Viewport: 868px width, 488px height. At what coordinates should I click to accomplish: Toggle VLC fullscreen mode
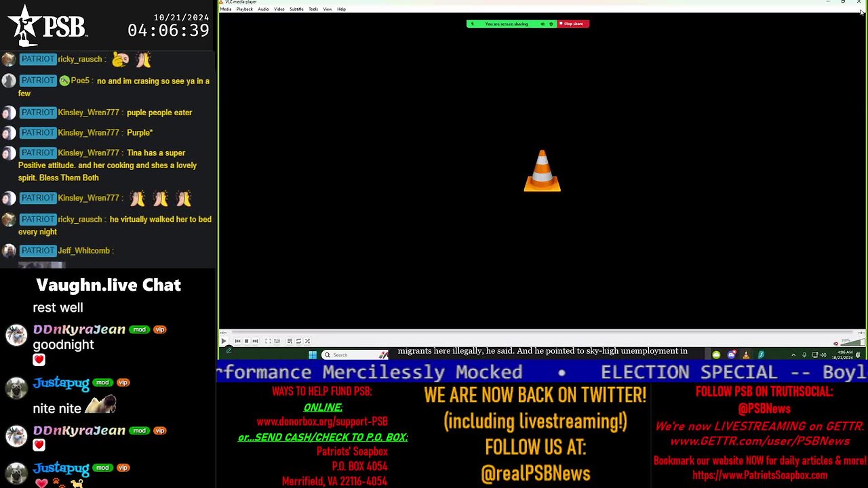click(268, 341)
